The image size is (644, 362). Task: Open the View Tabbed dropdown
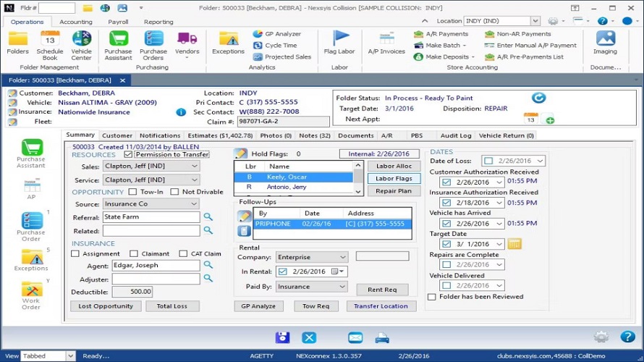click(x=70, y=355)
